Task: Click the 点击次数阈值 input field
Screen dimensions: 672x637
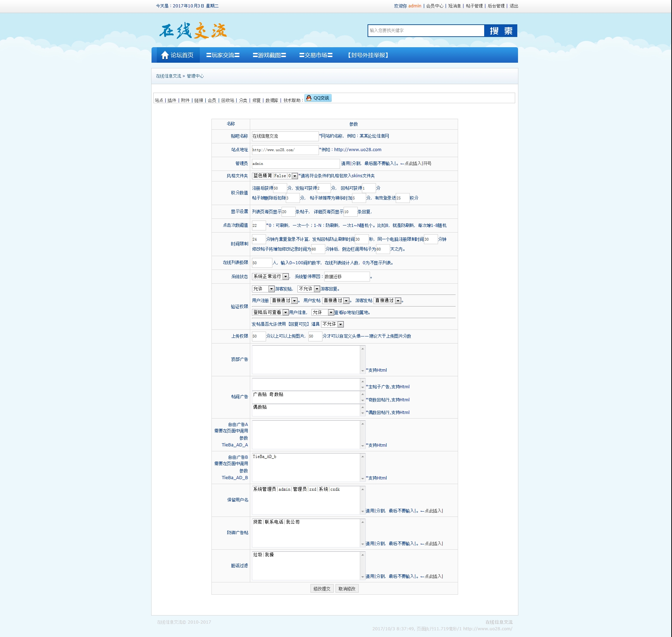Action: pyautogui.click(x=259, y=225)
